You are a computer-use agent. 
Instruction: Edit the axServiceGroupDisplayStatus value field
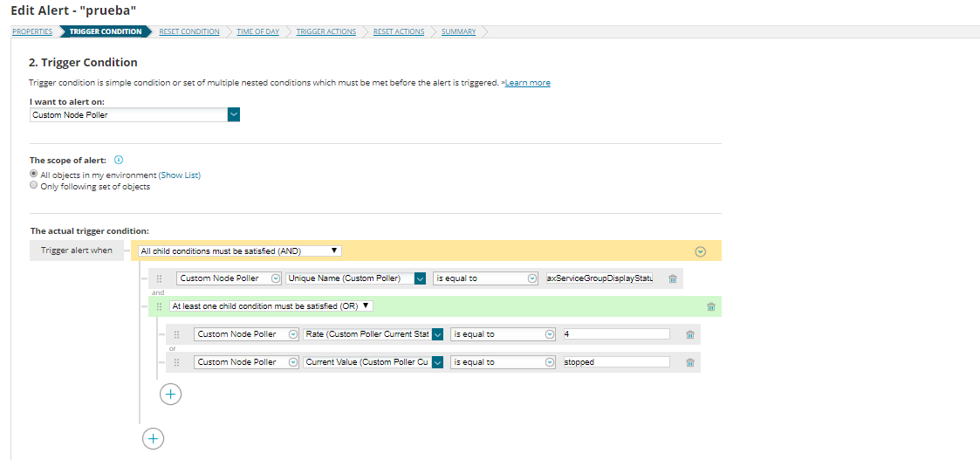599,278
